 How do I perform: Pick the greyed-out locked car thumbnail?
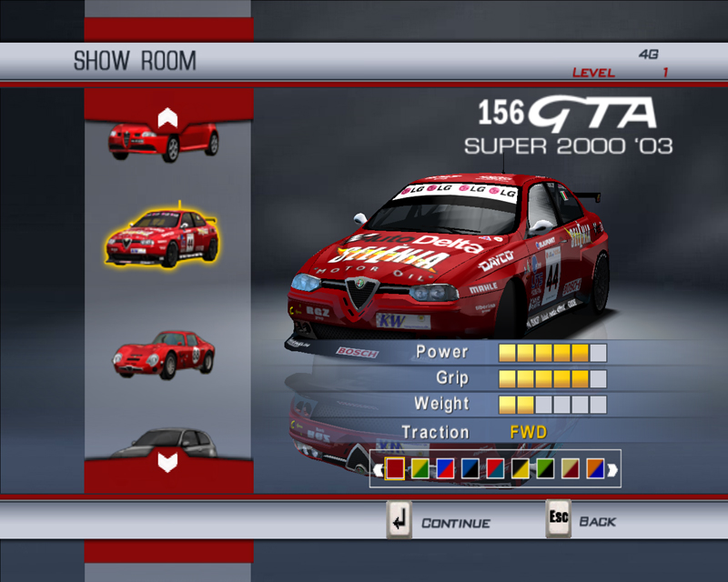tap(164, 443)
